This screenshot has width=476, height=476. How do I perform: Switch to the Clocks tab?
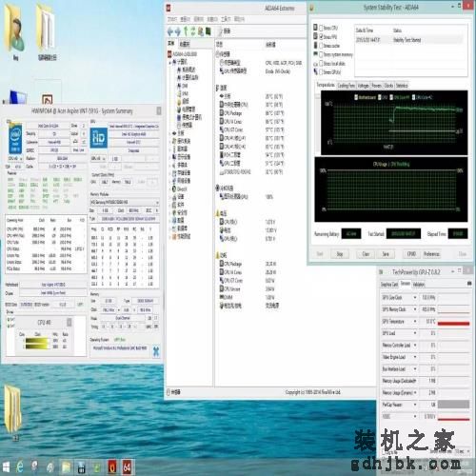point(388,86)
